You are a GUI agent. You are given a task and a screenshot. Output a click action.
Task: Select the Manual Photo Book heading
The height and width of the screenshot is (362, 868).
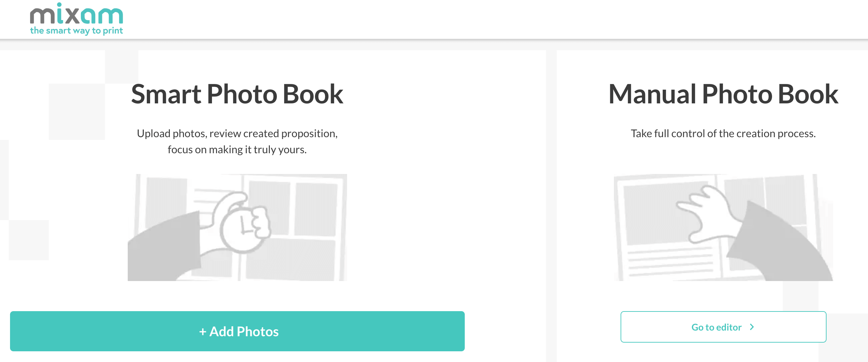tap(723, 94)
